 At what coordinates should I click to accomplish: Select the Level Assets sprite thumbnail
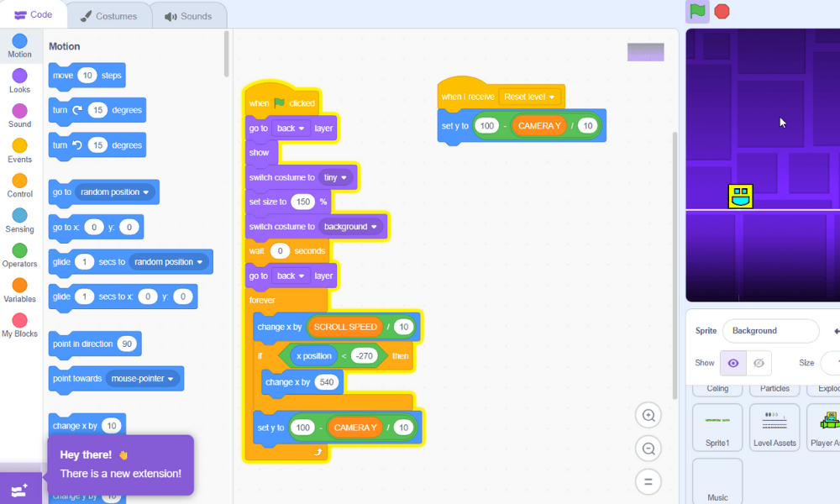(x=774, y=428)
